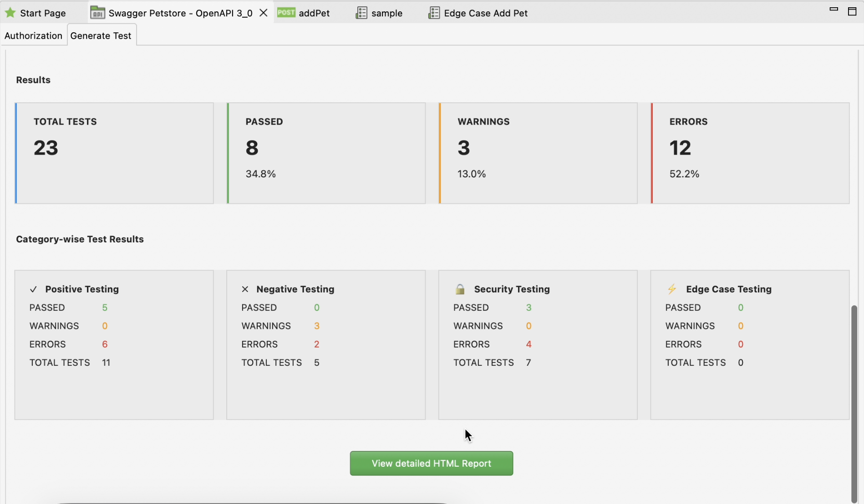
Task: Select the ERRORS summary card showing 12
Action: click(x=750, y=153)
